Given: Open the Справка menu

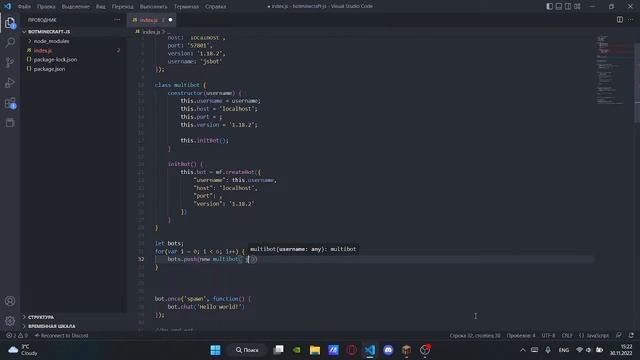Looking at the screenshot, I should click(x=216, y=7).
